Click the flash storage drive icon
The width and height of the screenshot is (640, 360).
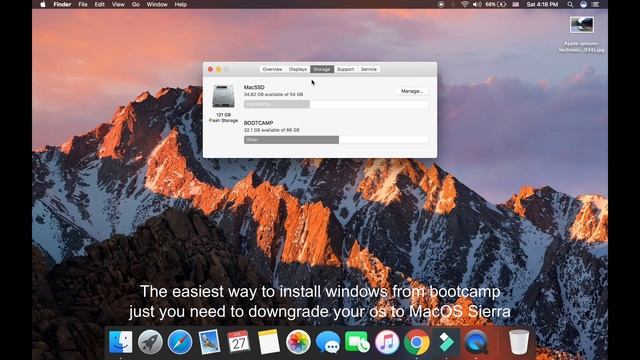pos(223,96)
